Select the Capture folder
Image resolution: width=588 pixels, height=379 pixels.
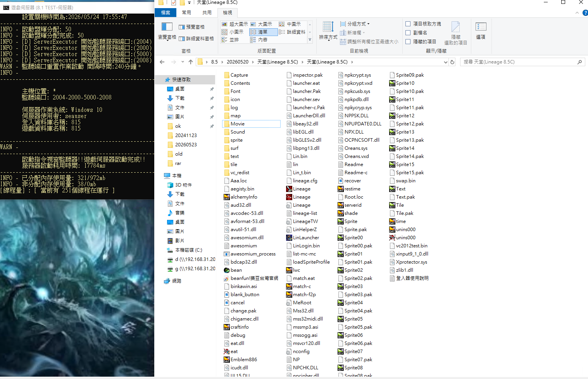236,75
